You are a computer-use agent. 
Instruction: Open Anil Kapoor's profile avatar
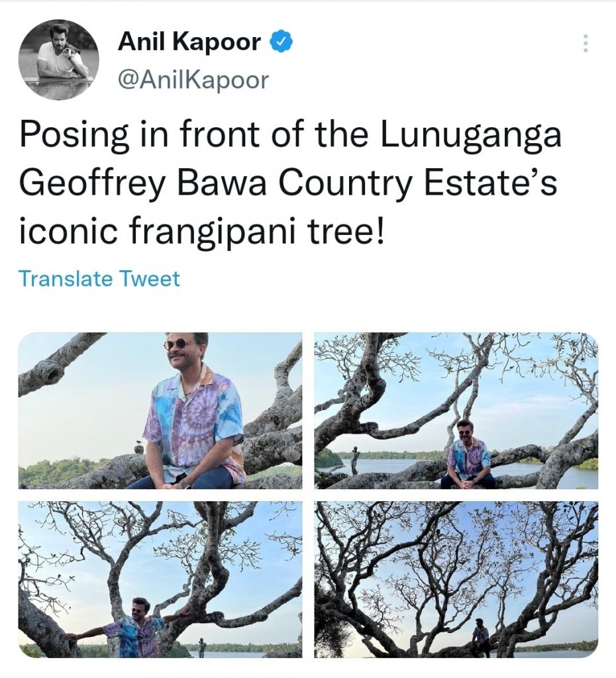point(59,60)
